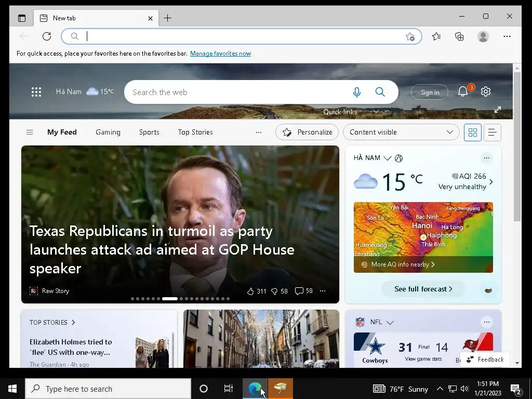Show more feed categories ellipsis
Image resolution: width=532 pixels, height=399 pixels.
[x=259, y=132]
